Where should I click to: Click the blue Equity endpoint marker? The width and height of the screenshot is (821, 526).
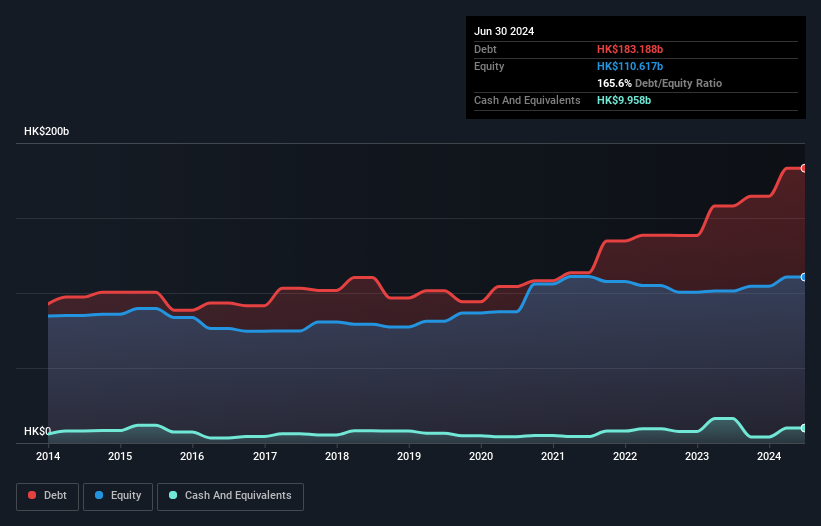click(804, 277)
